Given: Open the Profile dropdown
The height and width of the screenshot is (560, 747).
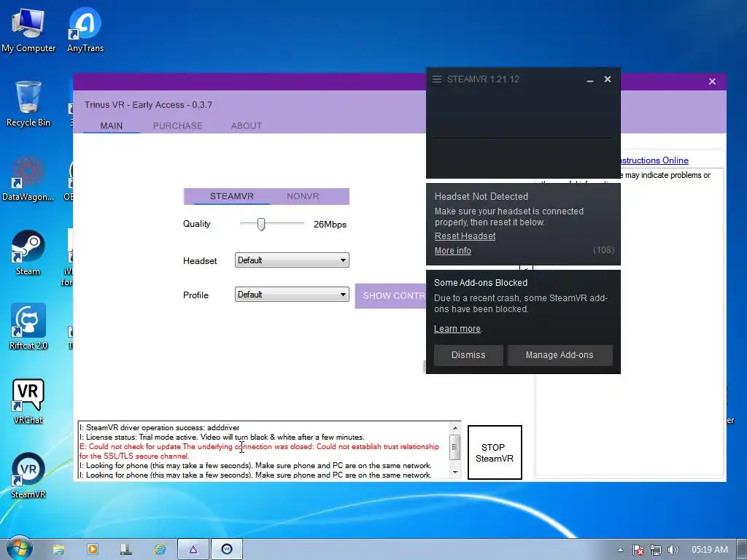Looking at the screenshot, I should pyautogui.click(x=292, y=295).
